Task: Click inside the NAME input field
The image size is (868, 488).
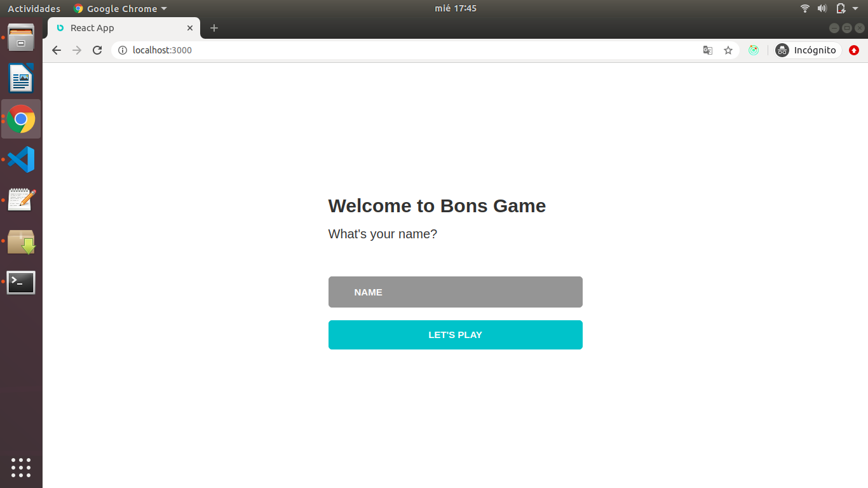Action: pos(455,292)
